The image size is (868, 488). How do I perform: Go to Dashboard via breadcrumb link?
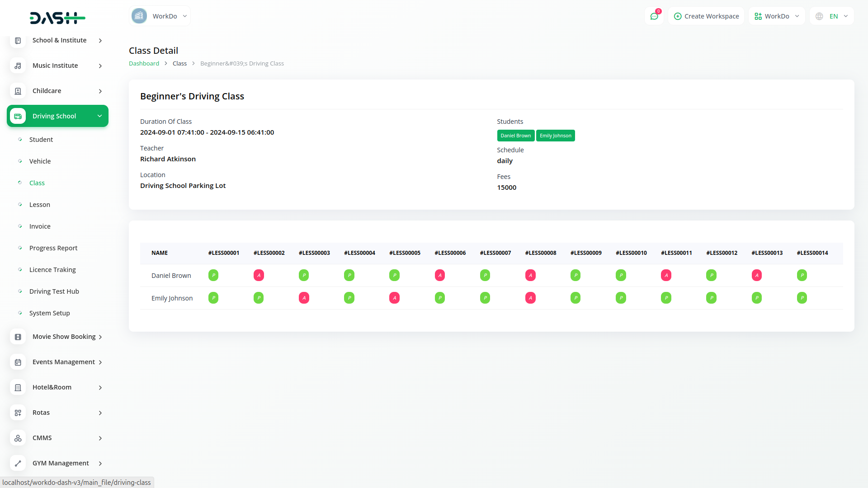click(144, 64)
